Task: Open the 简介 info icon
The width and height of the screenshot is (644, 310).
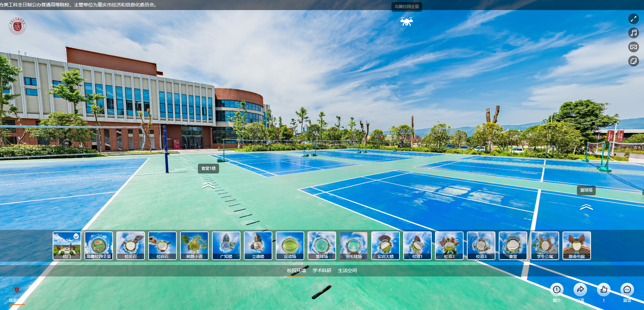Action: [557, 290]
